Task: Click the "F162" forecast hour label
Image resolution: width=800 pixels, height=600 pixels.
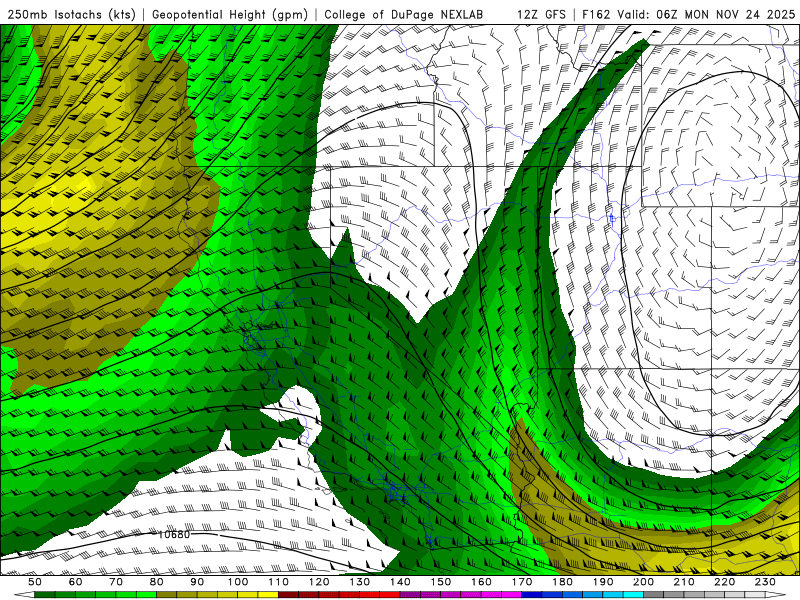Action: point(596,14)
